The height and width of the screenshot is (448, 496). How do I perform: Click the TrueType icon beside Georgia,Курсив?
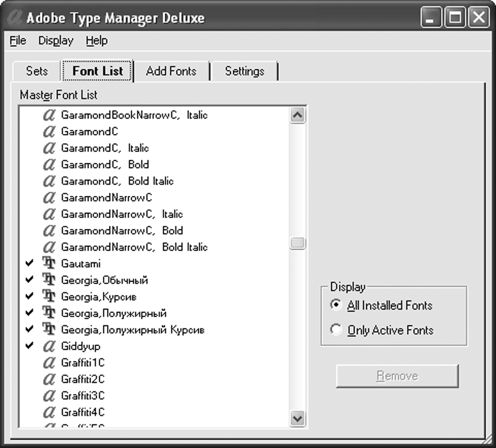click(49, 296)
